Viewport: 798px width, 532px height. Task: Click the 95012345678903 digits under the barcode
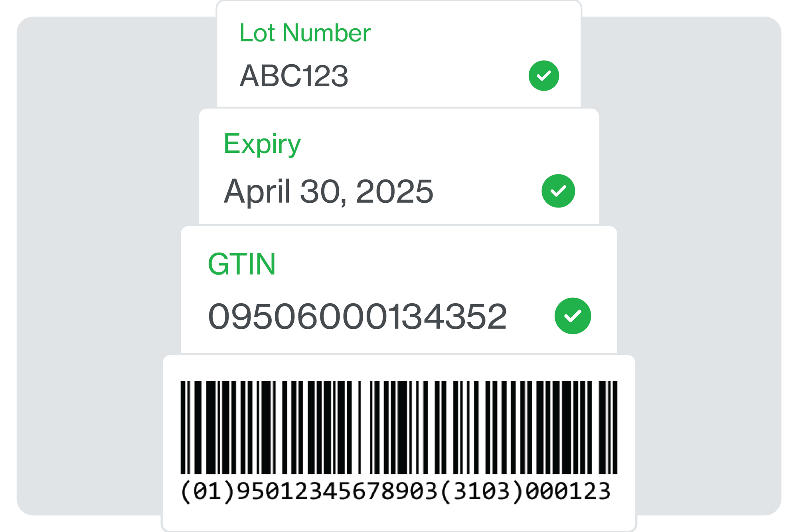337,491
